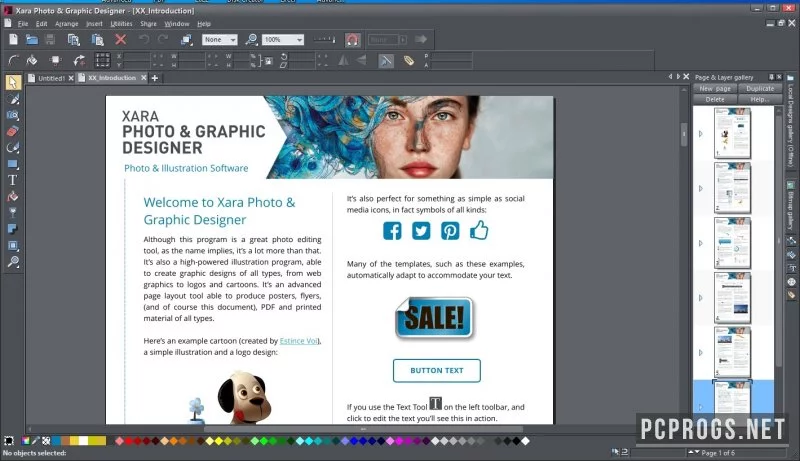Click the X position input field
Viewport: 800px width, 461px height.
137,56
